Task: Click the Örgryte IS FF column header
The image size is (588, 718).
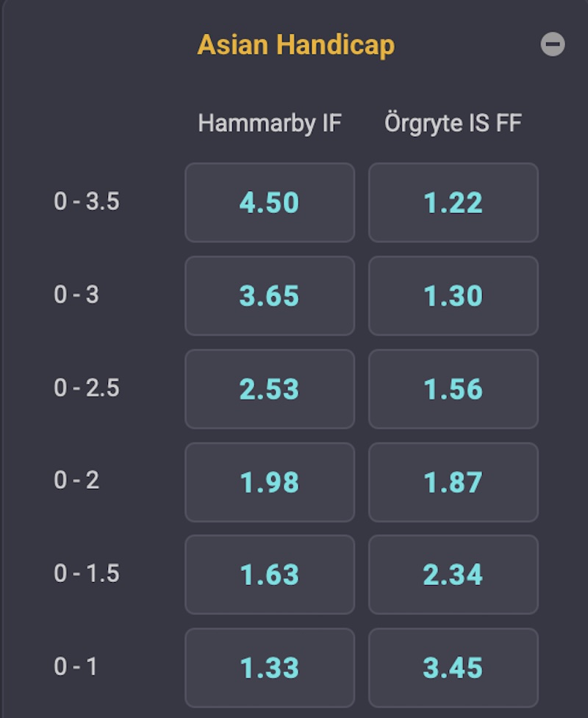Action: click(453, 123)
